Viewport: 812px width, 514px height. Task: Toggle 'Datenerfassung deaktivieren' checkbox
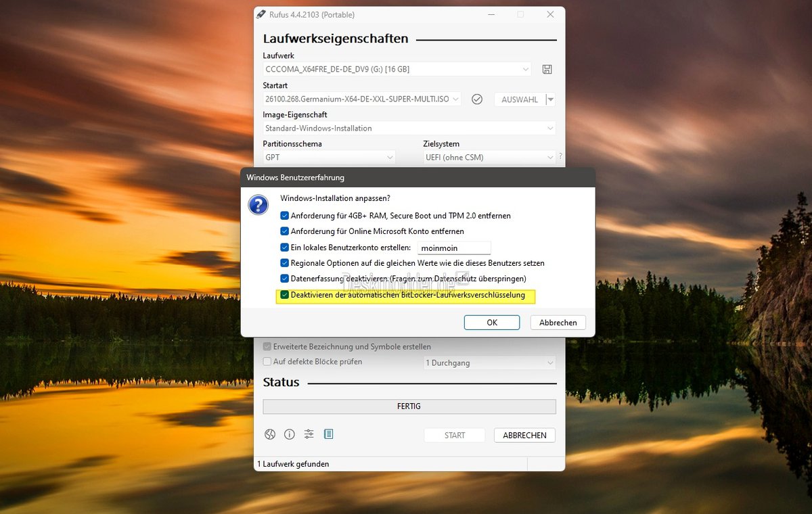point(285,279)
